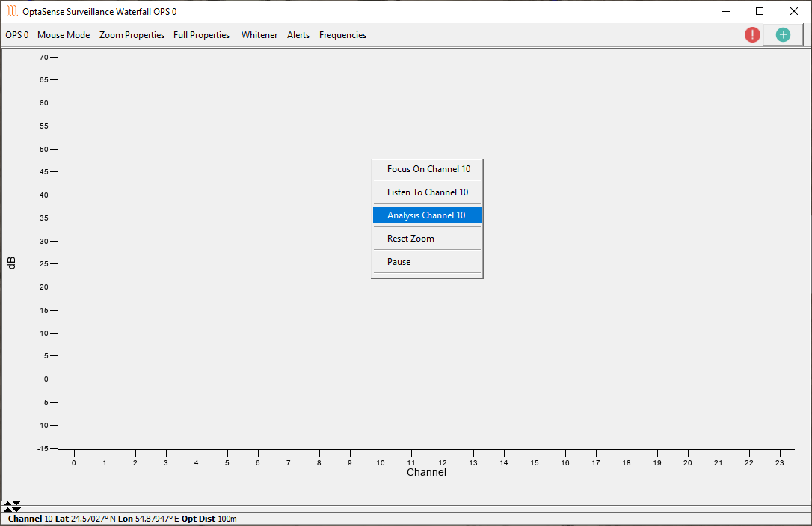Viewport: 812px width, 526px height.
Task: Expand the Full Properties menu
Action: 201,35
